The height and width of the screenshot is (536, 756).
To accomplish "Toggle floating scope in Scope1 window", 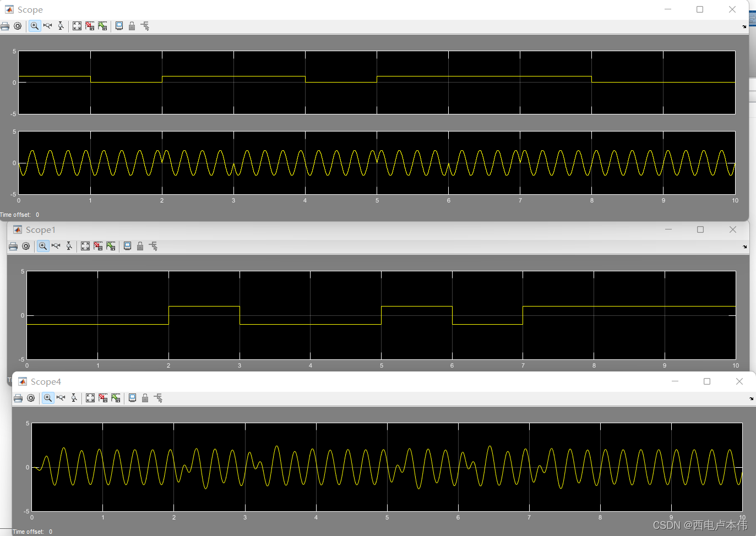I will point(127,246).
